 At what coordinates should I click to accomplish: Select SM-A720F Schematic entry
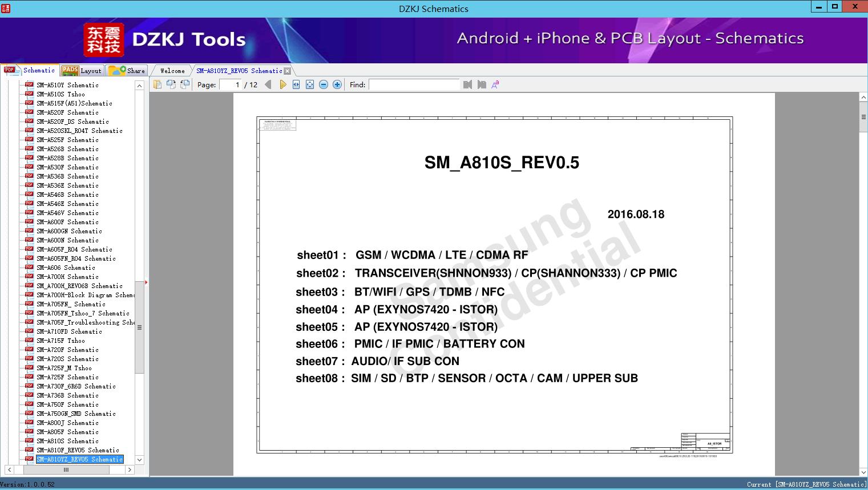click(x=67, y=350)
